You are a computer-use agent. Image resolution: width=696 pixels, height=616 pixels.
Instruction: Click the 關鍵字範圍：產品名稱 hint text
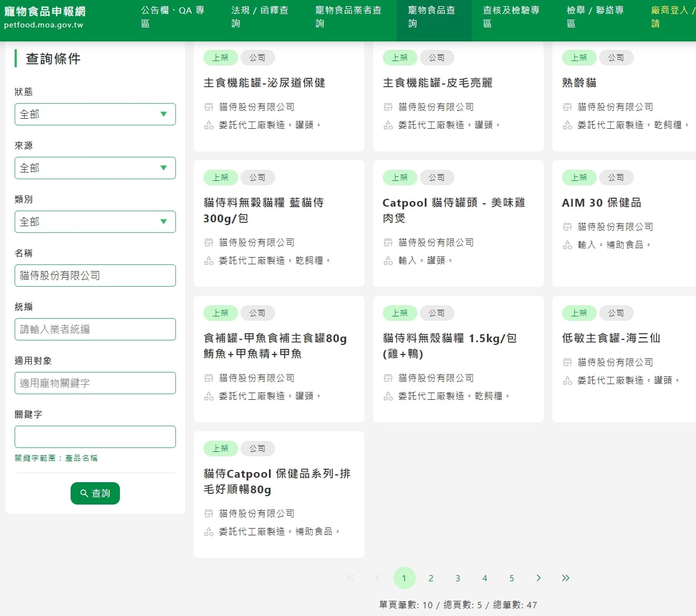tap(56, 458)
